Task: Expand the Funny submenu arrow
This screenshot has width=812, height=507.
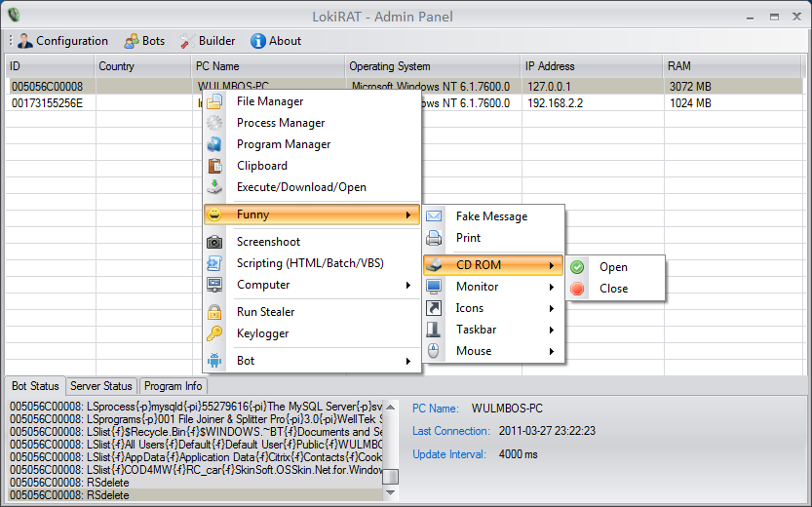Action: click(x=408, y=214)
